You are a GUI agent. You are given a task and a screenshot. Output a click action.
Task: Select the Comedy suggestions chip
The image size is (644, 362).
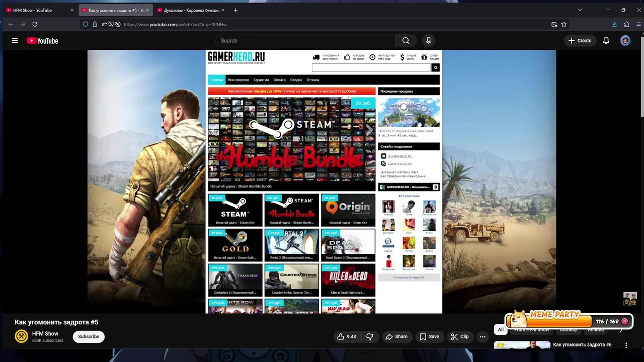[x=569, y=330]
